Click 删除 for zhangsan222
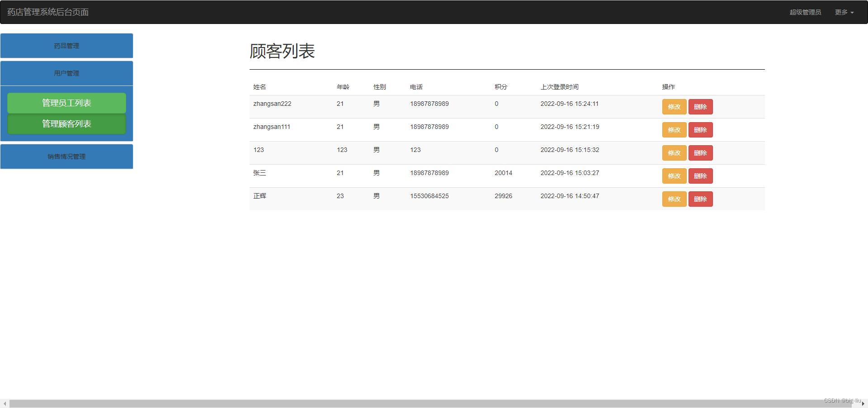The image size is (868, 408). 700,107
